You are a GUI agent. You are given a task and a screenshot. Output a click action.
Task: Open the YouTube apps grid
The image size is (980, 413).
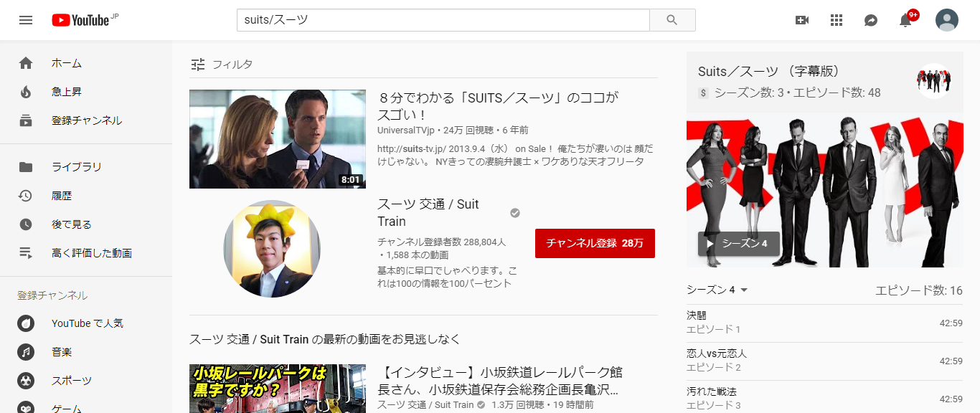click(837, 20)
